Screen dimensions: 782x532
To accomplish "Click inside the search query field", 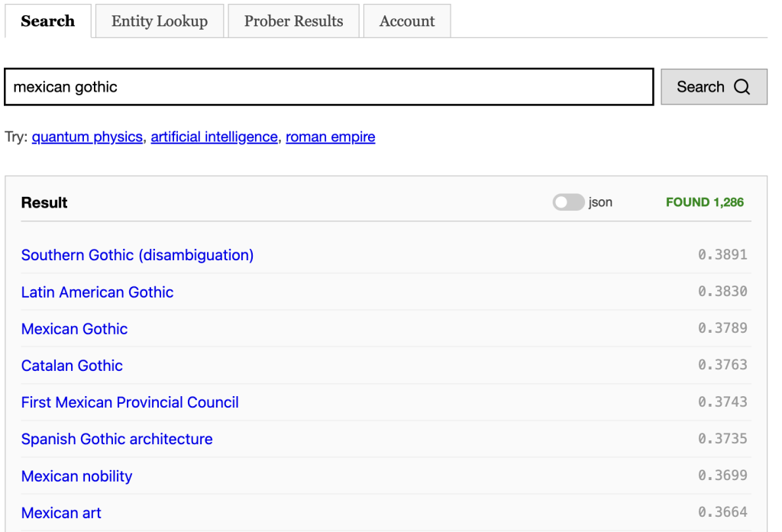I will [328, 87].
